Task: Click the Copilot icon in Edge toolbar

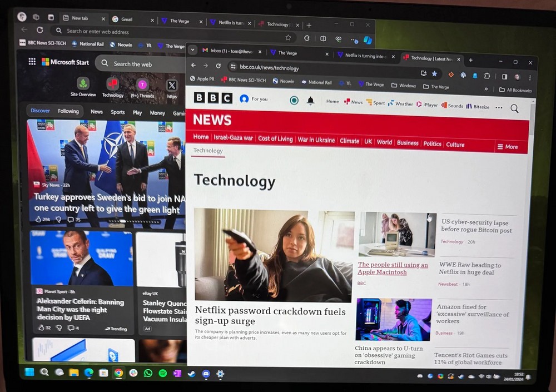Action: [x=368, y=40]
